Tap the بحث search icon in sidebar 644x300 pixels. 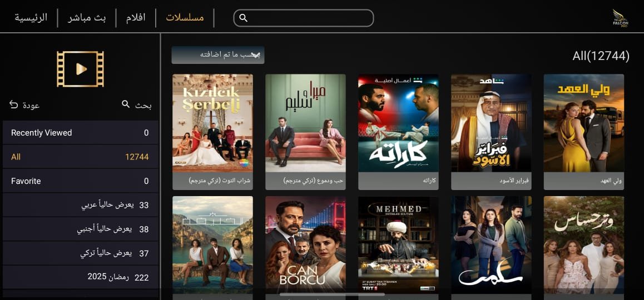coord(126,104)
